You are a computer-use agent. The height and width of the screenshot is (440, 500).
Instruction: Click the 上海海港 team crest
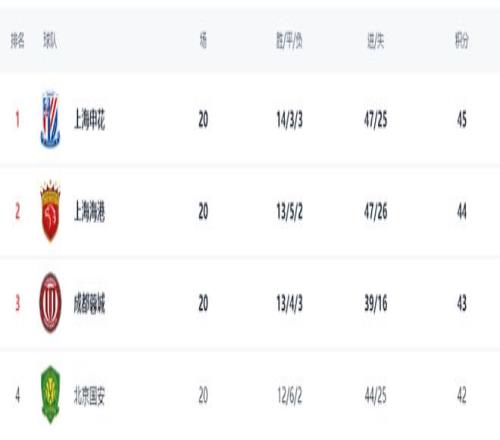(50, 211)
